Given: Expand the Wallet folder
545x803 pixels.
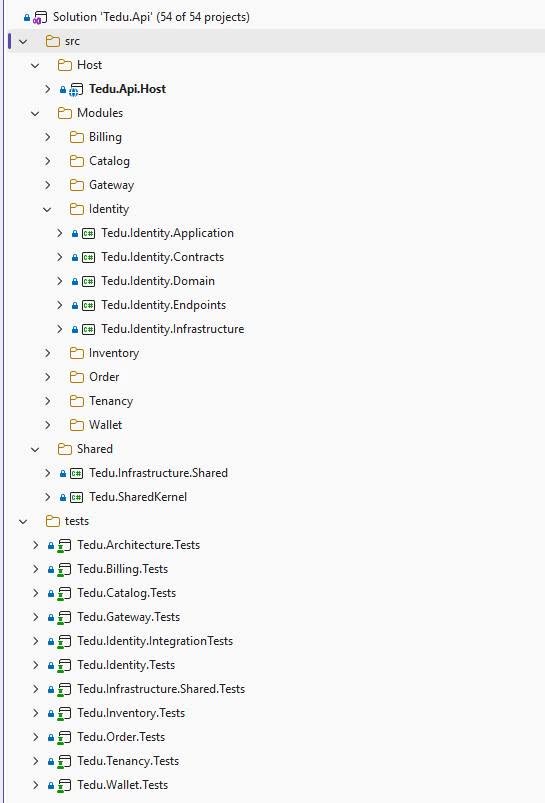Looking at the screenshot, I should 47,426.
